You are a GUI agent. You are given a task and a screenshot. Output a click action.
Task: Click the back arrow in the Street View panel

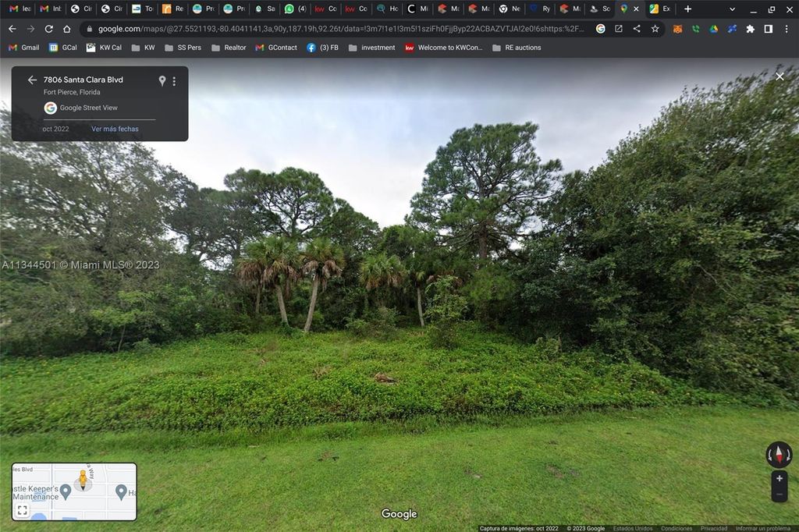[32, 80]
